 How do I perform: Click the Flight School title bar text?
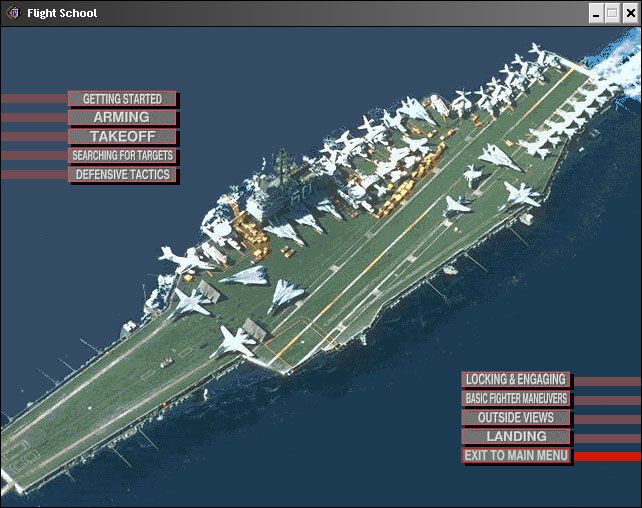coord(62,13)
